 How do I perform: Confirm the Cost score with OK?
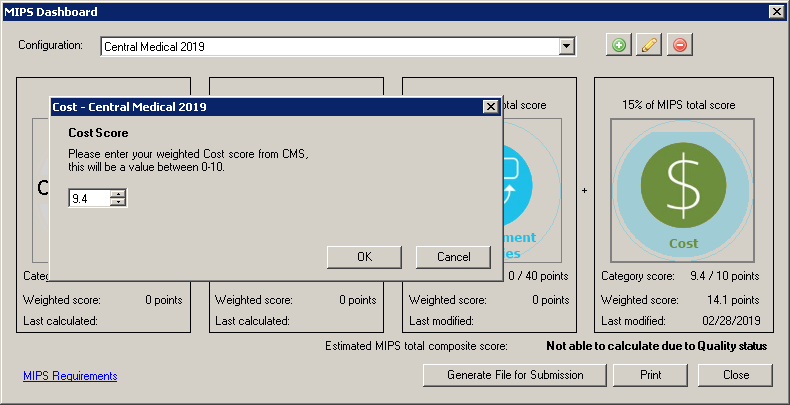(364, 257)
